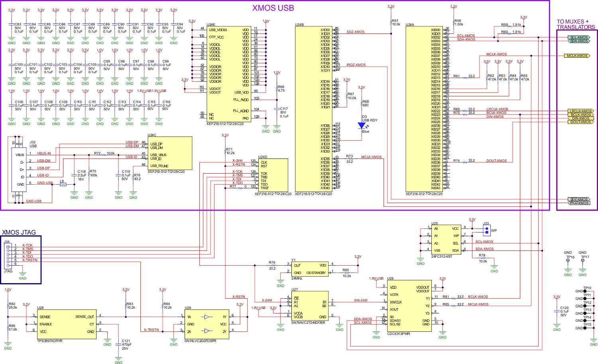Click the VBUS-IN net label
Screen dimensions: 598x364
[44, 153]
